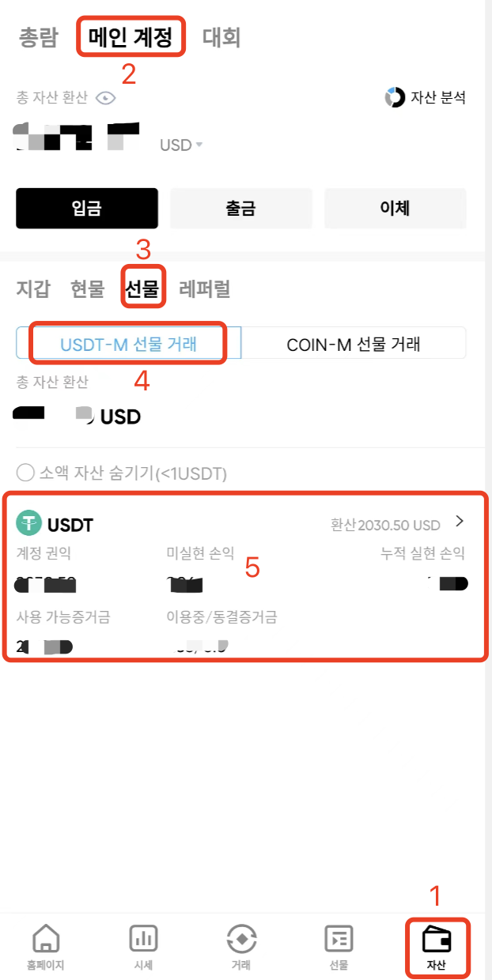The height and width of the screenshot is (980, 492).
Task: Toggle the eye icon to hide balance
Action: tap(105, 98)
